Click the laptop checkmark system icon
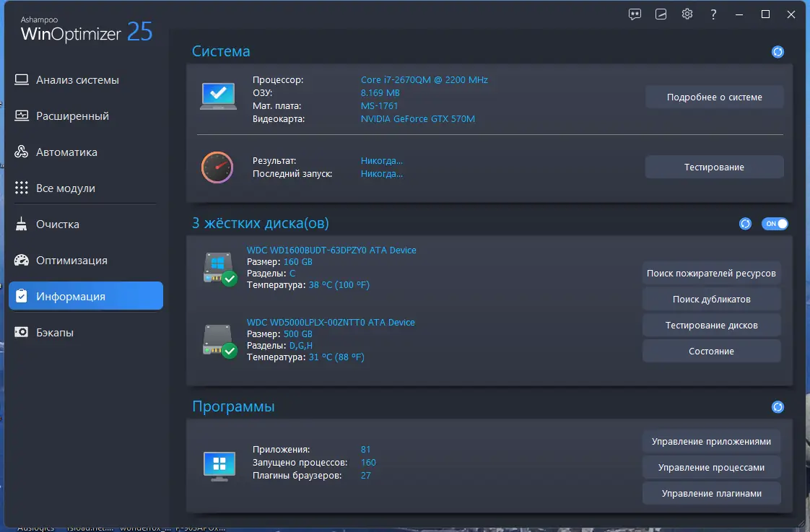Viewport: 810px width, 532px height. coord(218,96)
